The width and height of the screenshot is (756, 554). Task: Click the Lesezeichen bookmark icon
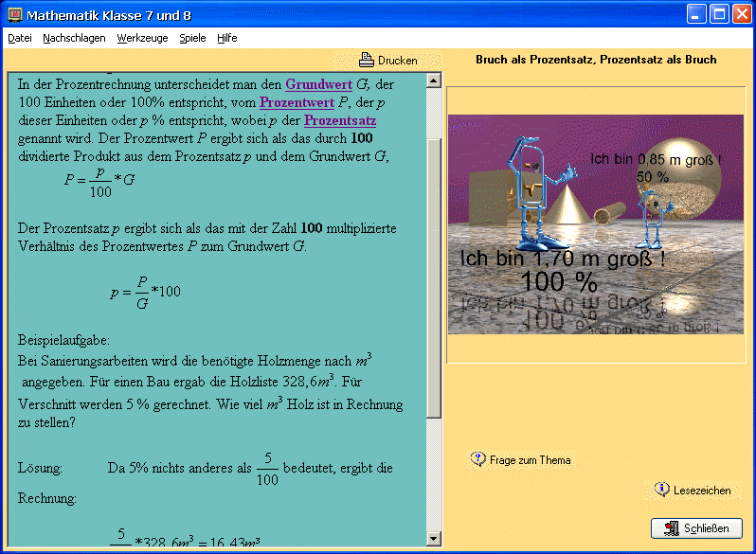click(x=662, y=490)
